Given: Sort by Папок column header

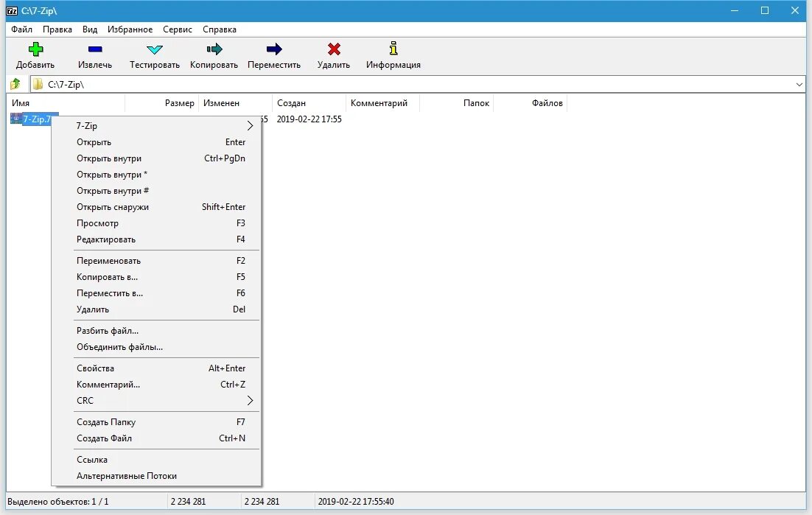Looking at the screenshot, I should click(x=456, y=103).
